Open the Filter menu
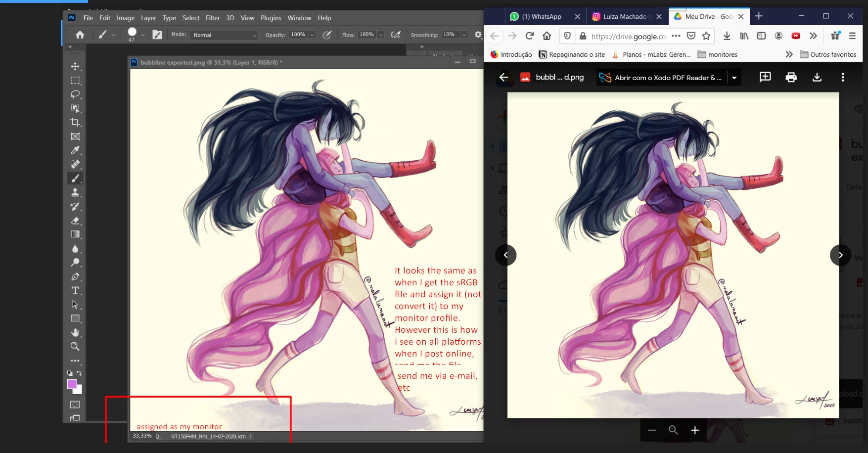Viewport: 868px width, 453px height. tap(213, 18)
